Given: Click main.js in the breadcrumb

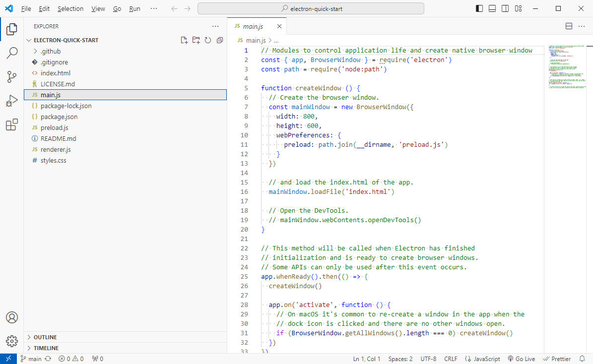Looking at the screenshot, I should pos(256,40).
